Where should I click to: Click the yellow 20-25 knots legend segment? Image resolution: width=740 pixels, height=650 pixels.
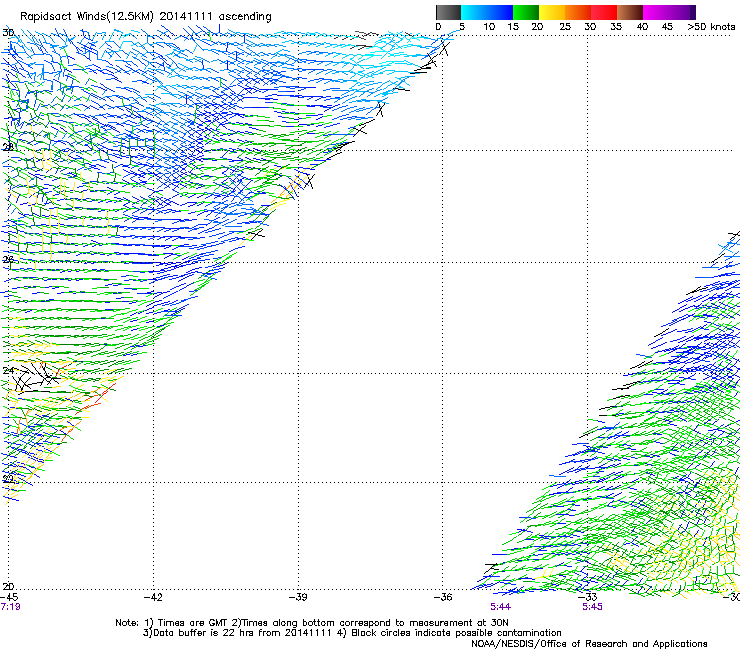(x=552, y=12)
